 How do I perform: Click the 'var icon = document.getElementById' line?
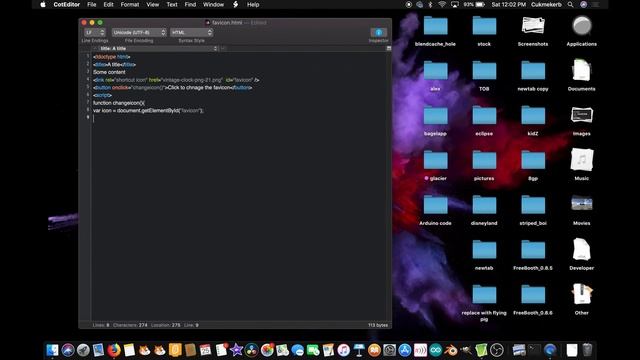tap(148, 111)
